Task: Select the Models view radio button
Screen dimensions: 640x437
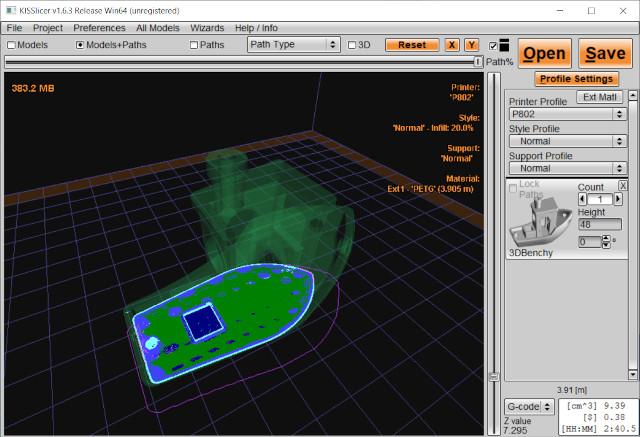Action: (12, 45)
